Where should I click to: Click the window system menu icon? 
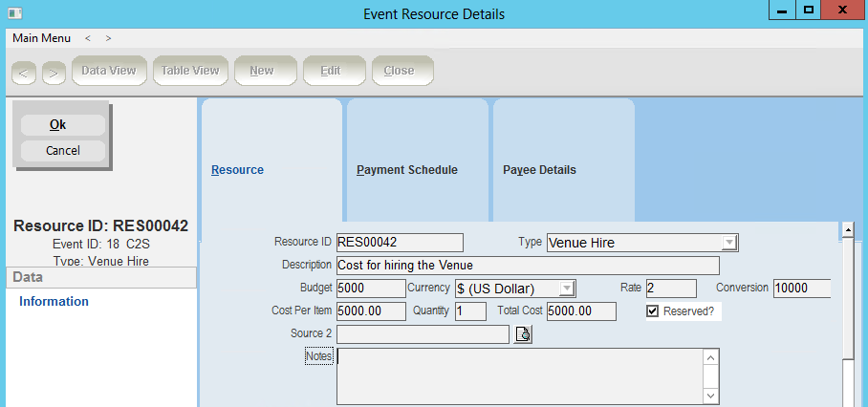(15, 13)
